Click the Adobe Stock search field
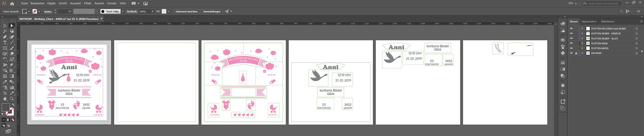 coord(603,4)
